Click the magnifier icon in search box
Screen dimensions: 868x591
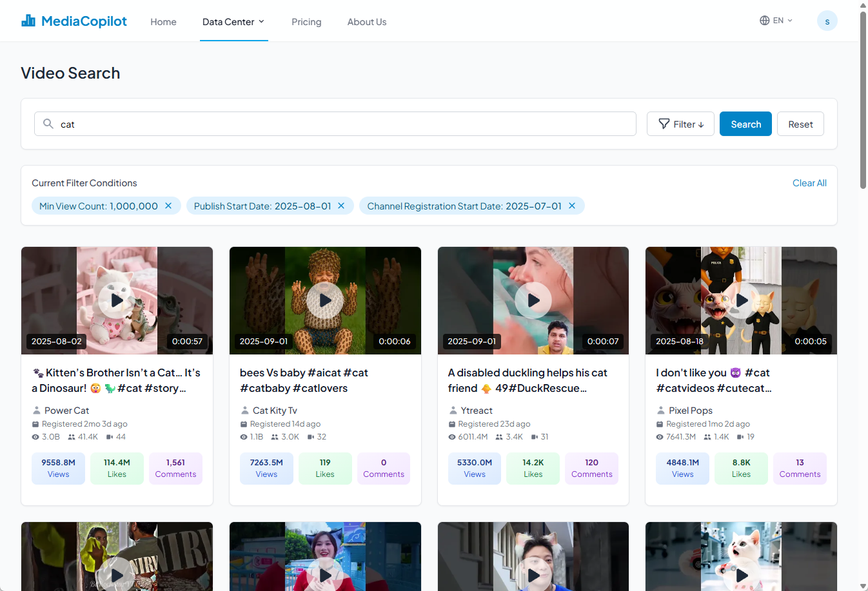[x=48, y=124]
